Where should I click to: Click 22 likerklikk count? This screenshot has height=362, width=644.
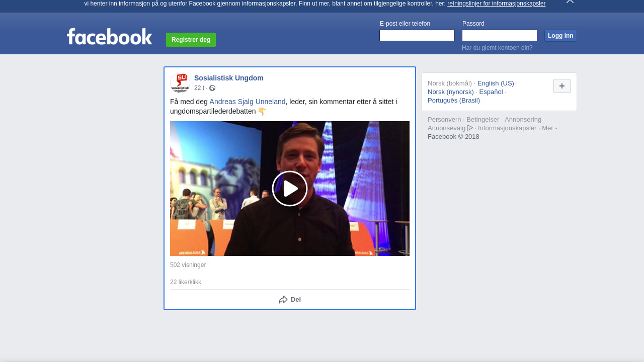(186, 282)
